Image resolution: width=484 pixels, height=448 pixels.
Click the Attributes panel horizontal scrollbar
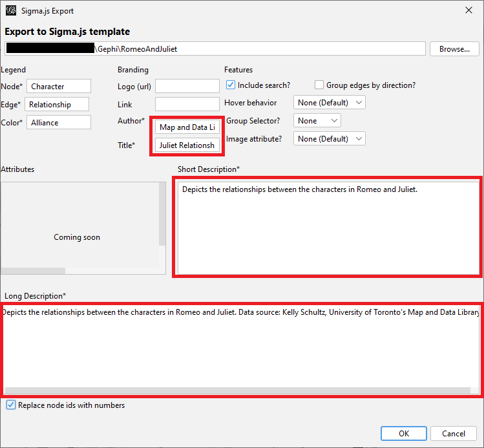(33, 271)
